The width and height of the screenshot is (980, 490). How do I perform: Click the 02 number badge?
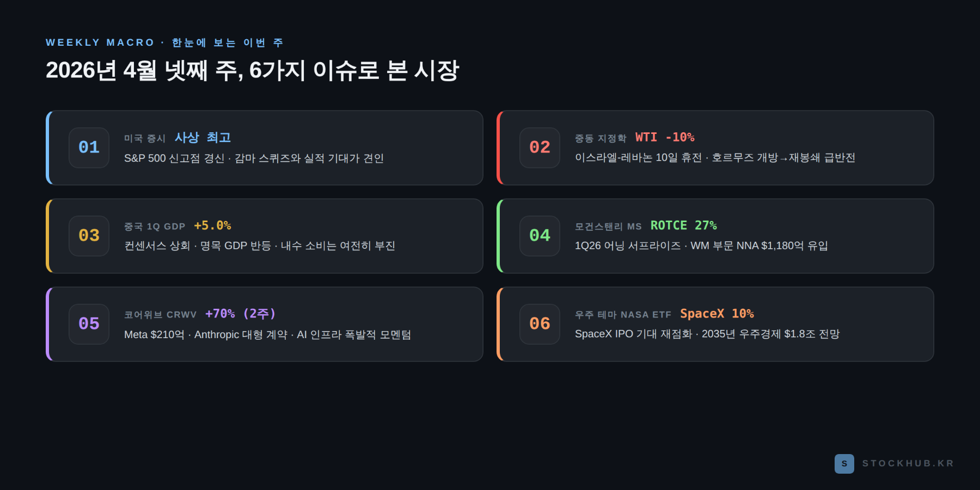540,148
